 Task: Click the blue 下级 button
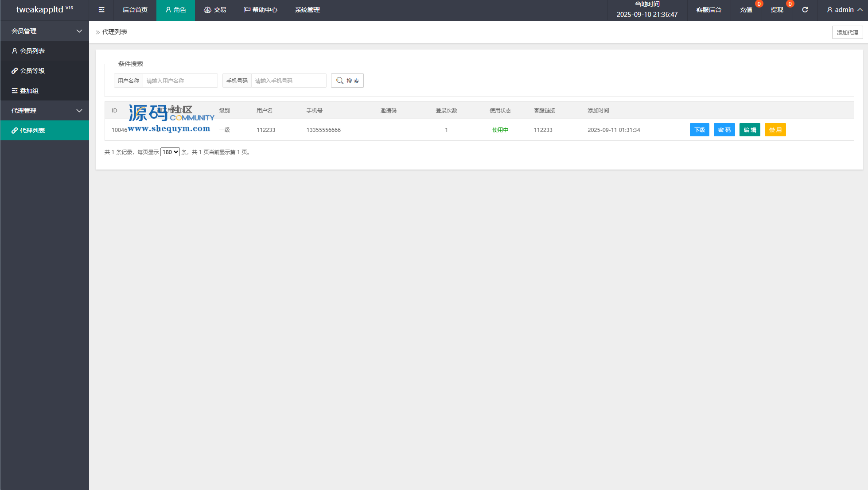(699, 130)
